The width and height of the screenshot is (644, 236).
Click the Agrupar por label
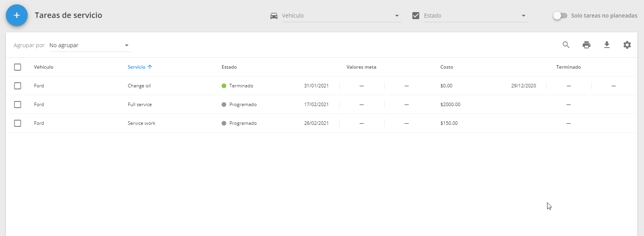coord(29,45)
